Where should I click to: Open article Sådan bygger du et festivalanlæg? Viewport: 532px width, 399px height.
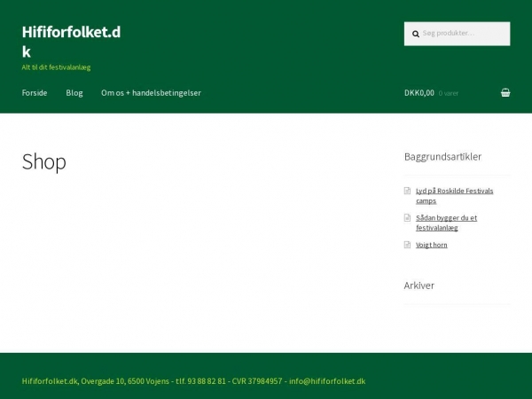click(x=446, y=223)
